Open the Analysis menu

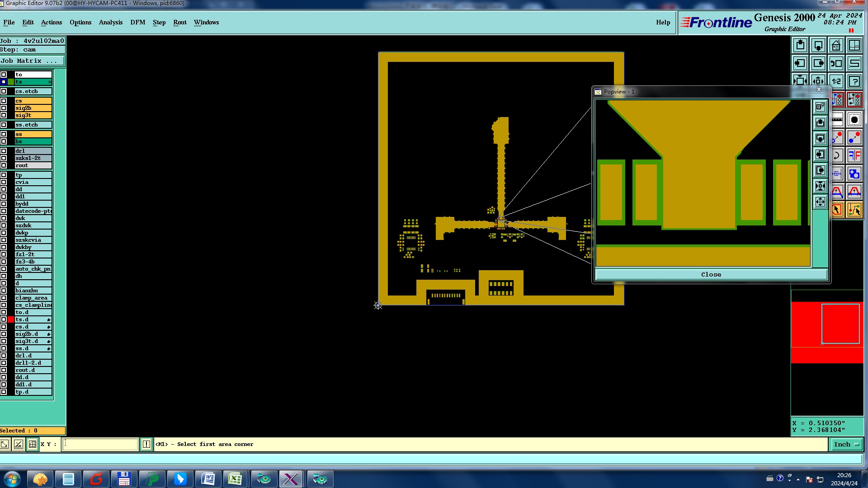point(110,22)
